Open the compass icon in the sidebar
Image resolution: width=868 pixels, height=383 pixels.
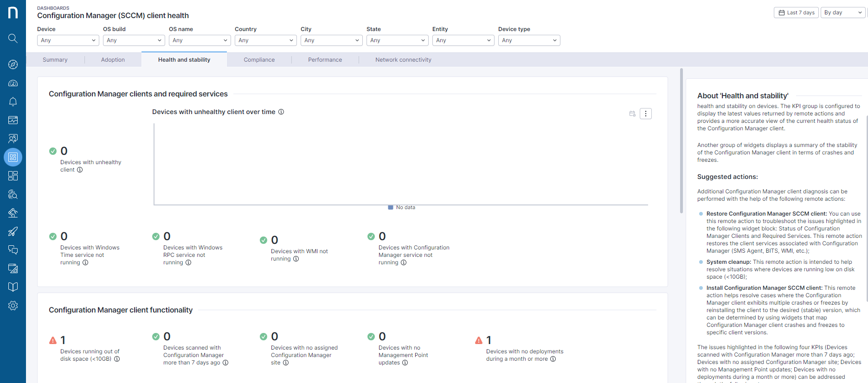pos(13,64)
